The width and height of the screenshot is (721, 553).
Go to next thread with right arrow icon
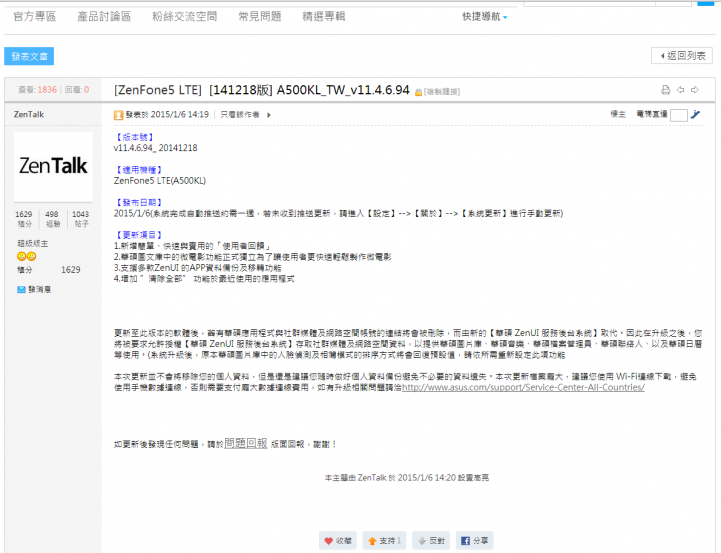[x=695, y=90]
